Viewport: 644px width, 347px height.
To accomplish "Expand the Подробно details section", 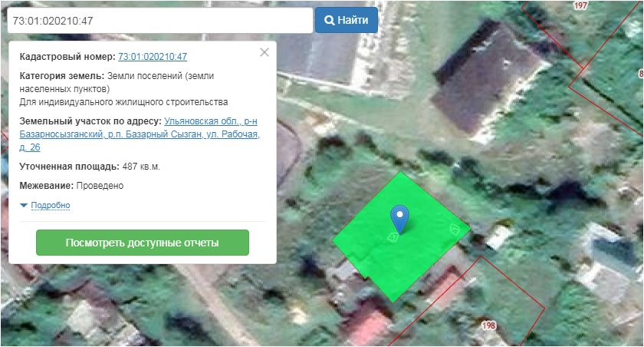I will coord(50,205).
